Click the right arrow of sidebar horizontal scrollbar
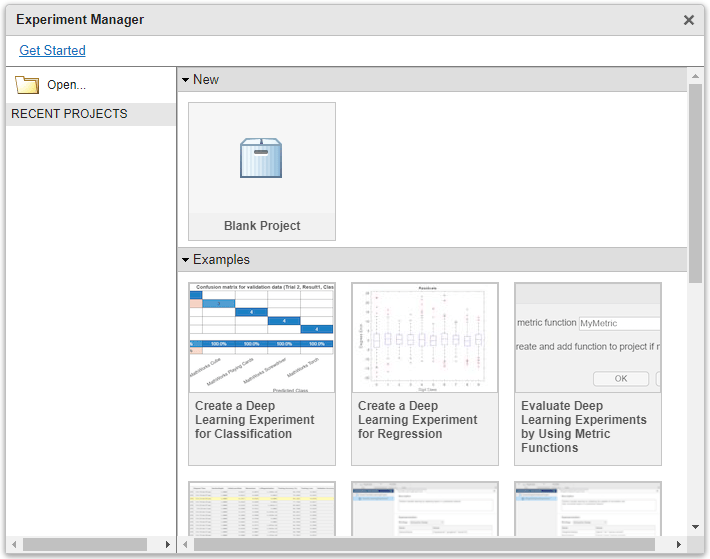The height and width of the screenshot is (559, 710). (168, 545)
